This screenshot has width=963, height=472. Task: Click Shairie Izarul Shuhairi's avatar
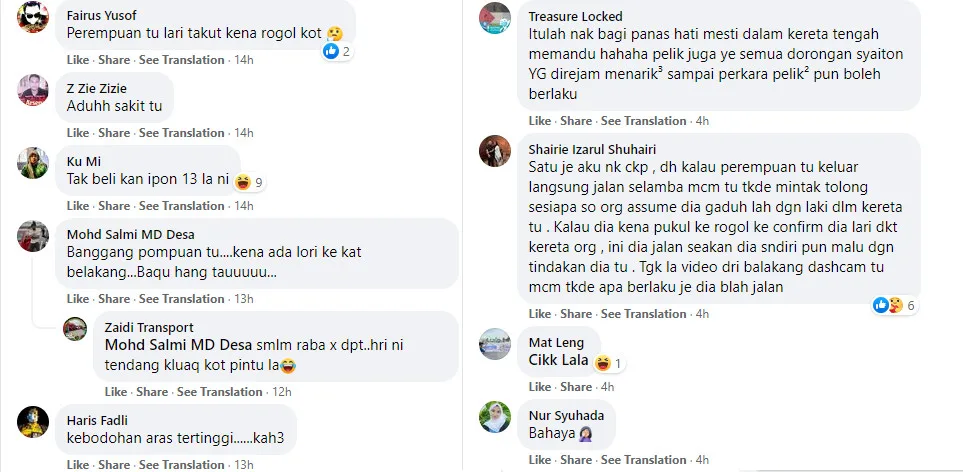495,150
